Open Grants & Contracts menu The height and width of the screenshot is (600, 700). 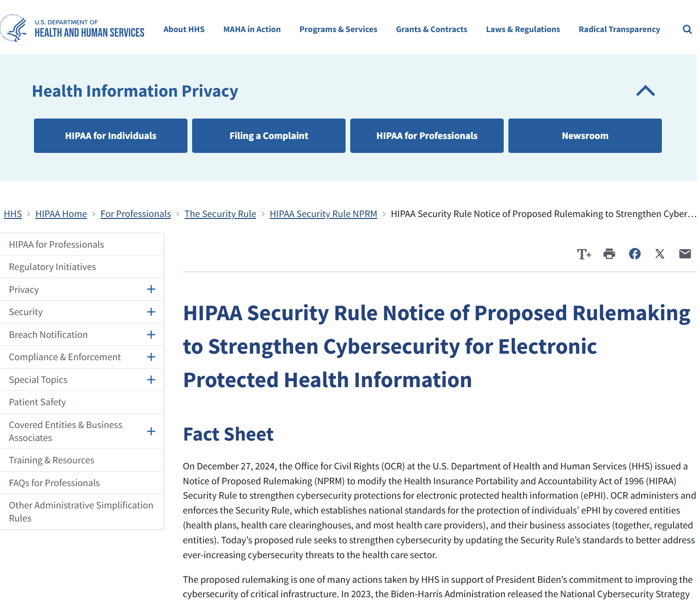[x=432, y=29]
